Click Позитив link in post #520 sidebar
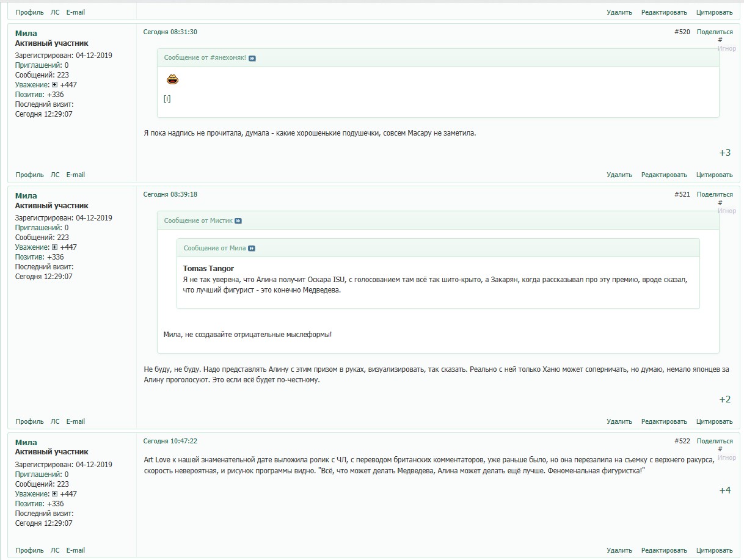Screen dimensions: 744x560 coord(29,95)
